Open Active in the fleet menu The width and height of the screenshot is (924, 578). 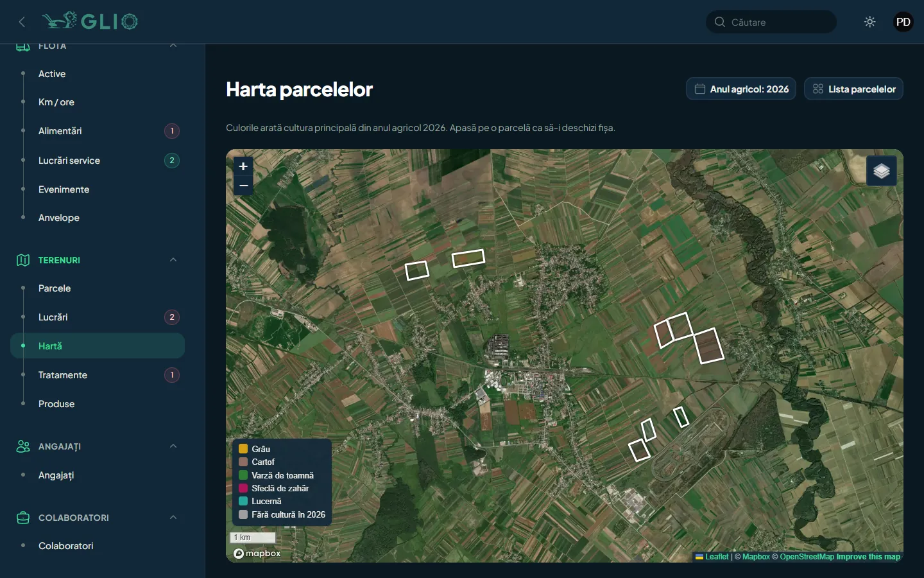tap(98, 74)
